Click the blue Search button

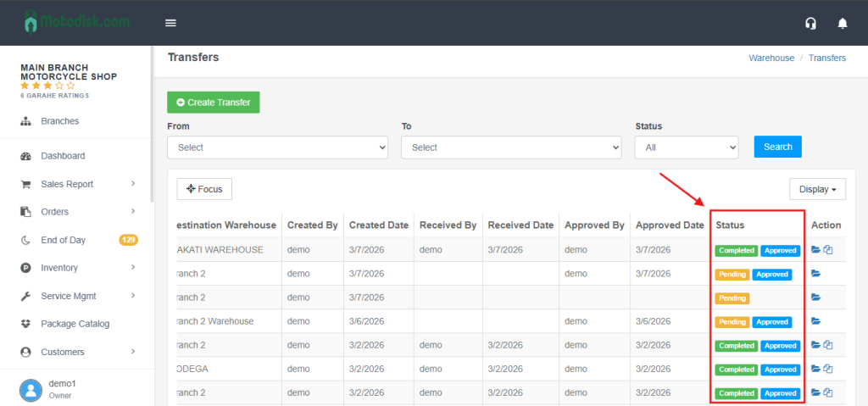777,147
